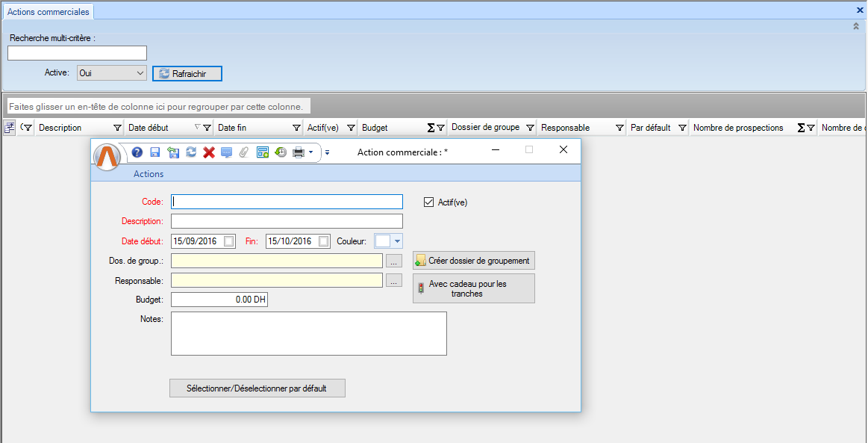The image size is (868, 443).
Task: Select the Actions commerciales tab
Action: (x=48, y=12)
